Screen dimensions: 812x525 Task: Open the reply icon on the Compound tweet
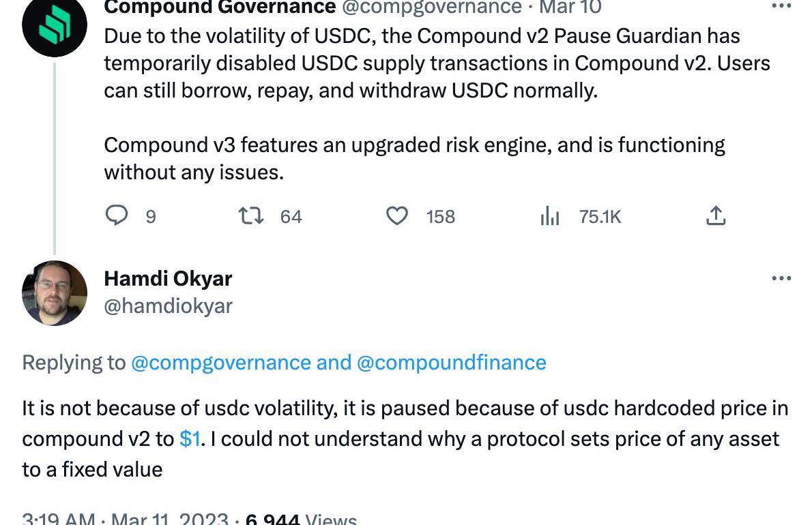pyautogui.click(x=117, y=215)
